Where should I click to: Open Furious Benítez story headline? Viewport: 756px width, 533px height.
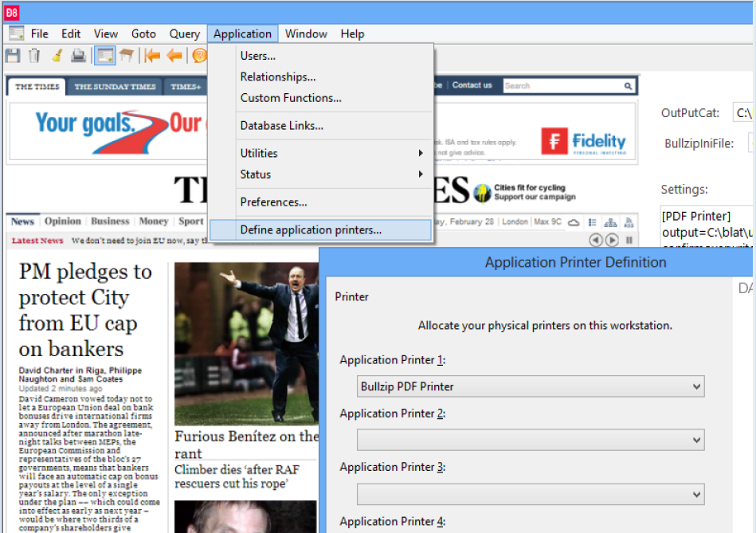pos(246,445)
